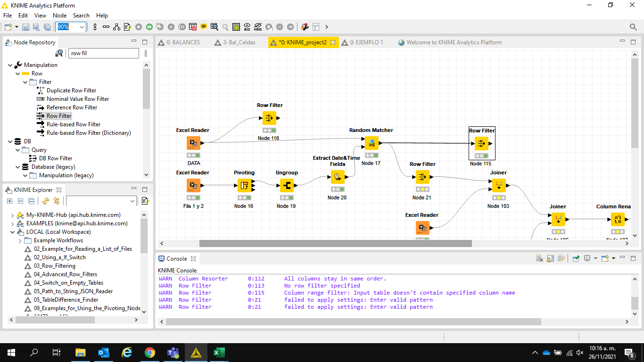
Task: Collapse the Row category in Node Repository
Action: pyautogui.click(x=18, y=74)
